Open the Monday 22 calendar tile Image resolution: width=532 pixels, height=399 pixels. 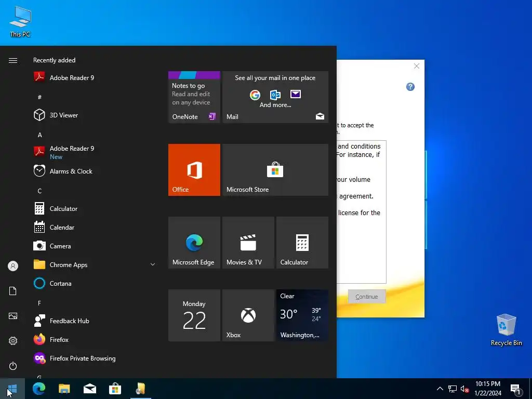pyautogui.click(x=194, y=315)
